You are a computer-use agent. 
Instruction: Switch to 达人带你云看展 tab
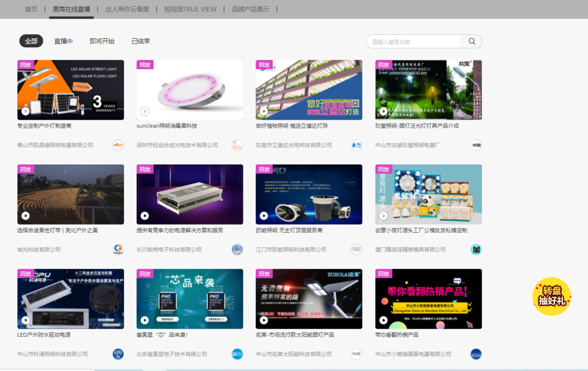pos(127,9)
